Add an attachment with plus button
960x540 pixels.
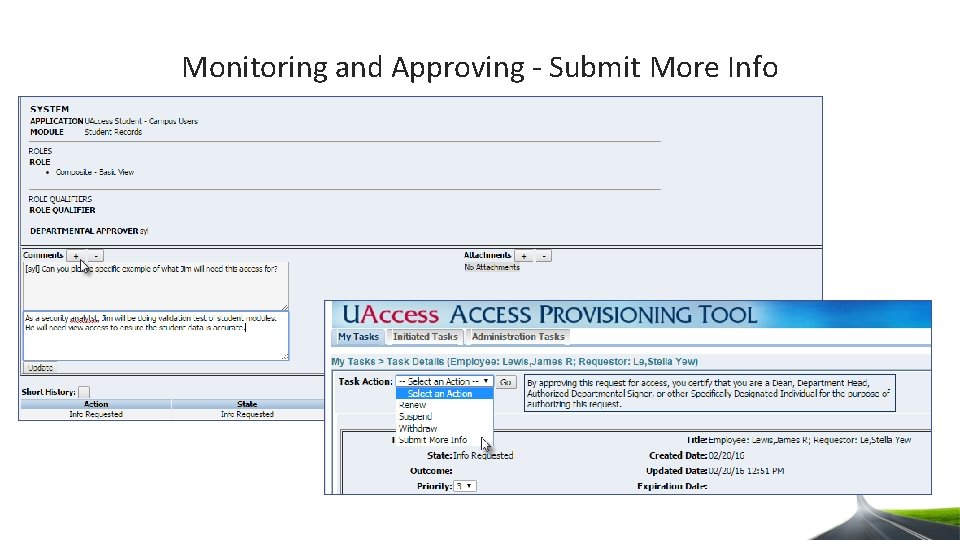[x=523, y=256]
